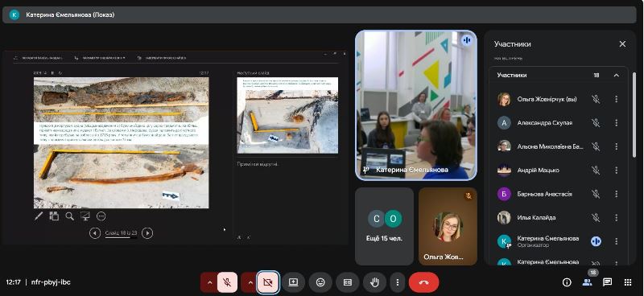Open more options three-dot menu in the call bar
Image resolution: width=644 pixels, height=296 pixels.
tap(397, 282)
